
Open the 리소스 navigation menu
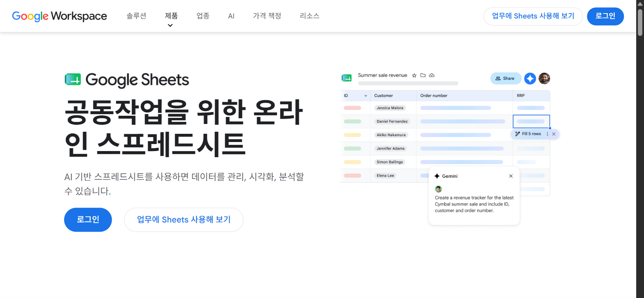(x=310, y=16)
